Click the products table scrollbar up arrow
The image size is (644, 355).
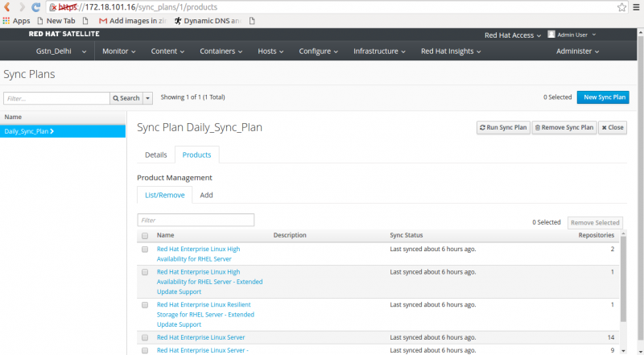tap(623, 233)
